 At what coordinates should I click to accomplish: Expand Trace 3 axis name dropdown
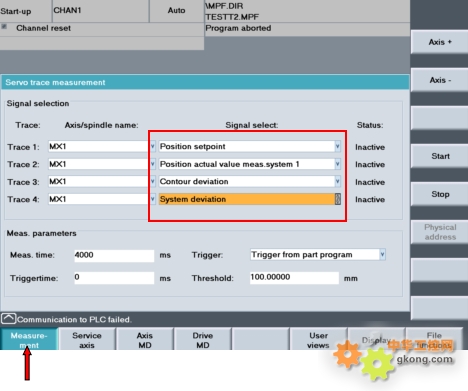(152, 181)
